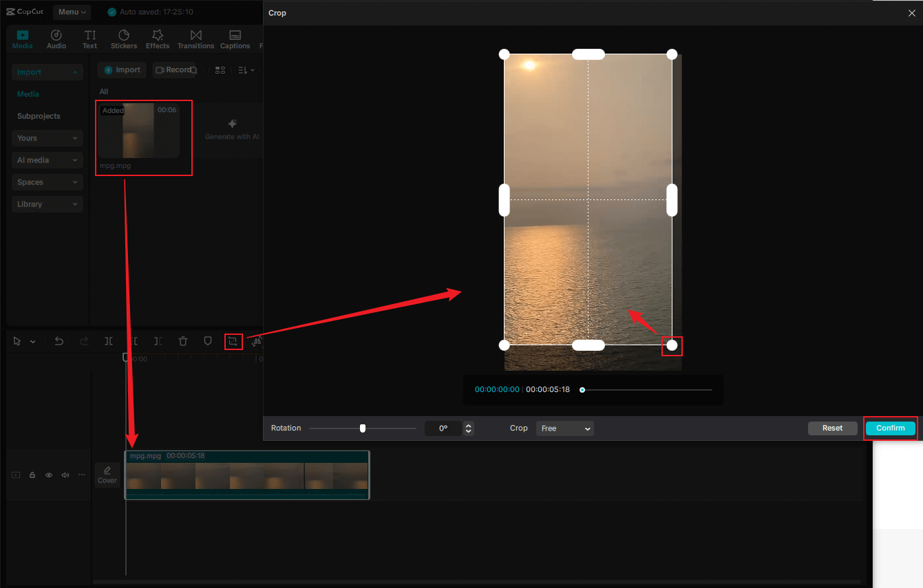Hide the track using the eye icon

48,475
